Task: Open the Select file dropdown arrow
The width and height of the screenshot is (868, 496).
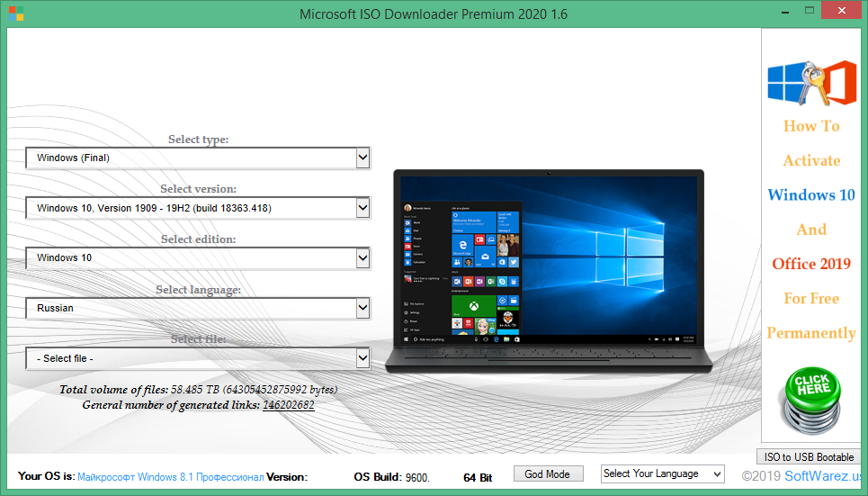Action: [362, 358]
